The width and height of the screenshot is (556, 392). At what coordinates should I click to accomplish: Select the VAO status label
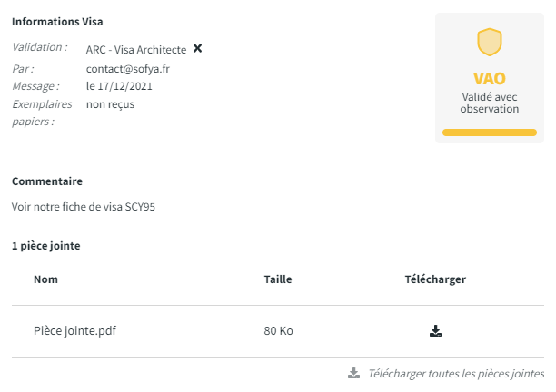(x=490, y=79)
